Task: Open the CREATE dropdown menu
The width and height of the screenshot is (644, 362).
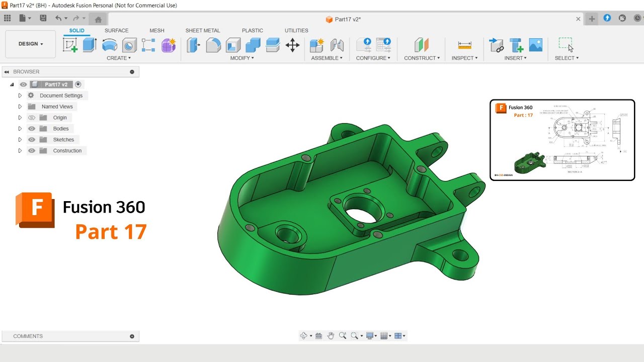Action: [x=119, y=58]
